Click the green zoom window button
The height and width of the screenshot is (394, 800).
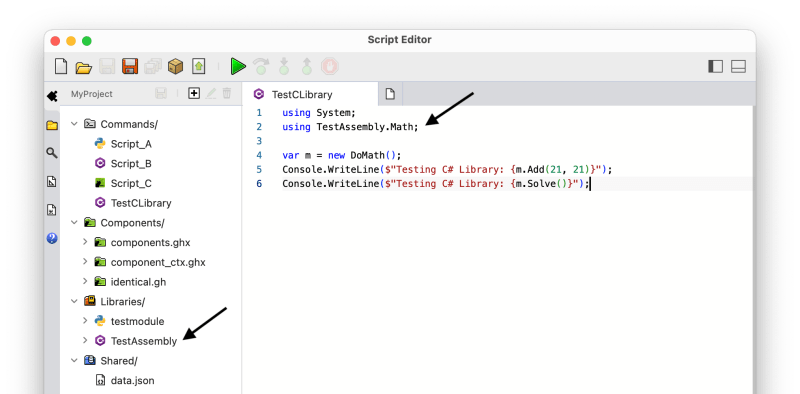(x=87, y=41)
